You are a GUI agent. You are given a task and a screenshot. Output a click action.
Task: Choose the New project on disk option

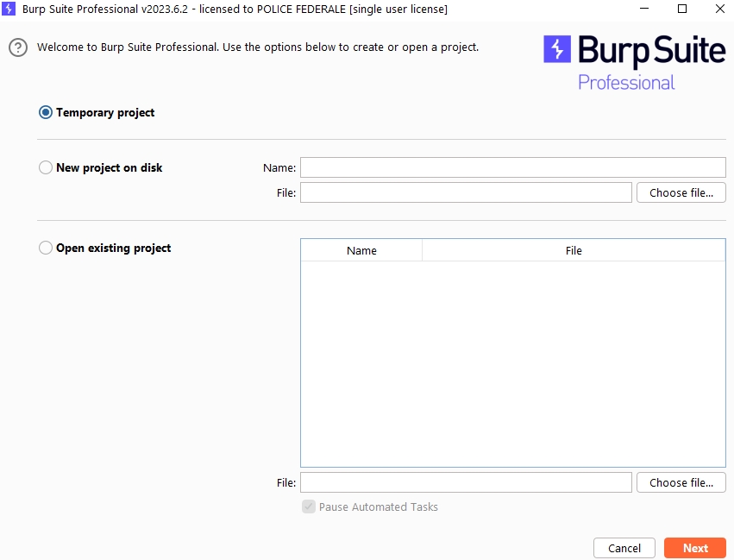point(46,167)
